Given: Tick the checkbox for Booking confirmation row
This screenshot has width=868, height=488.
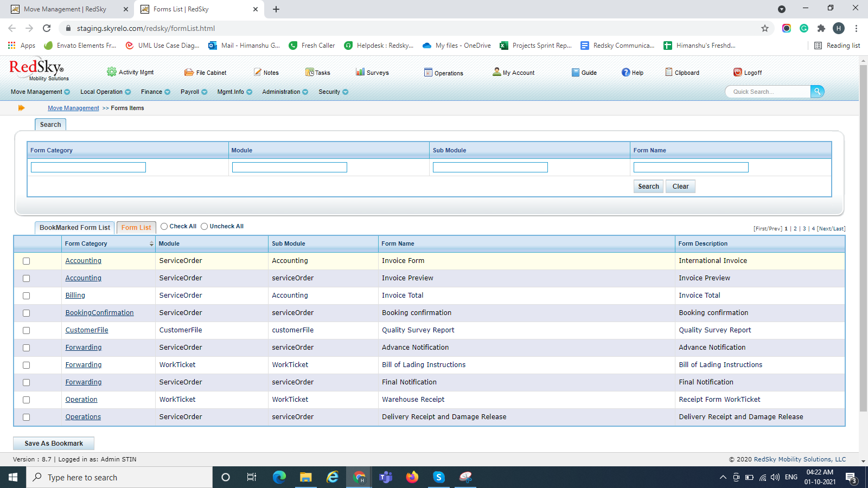Looking at the screenshot, I should coord(26,313).
